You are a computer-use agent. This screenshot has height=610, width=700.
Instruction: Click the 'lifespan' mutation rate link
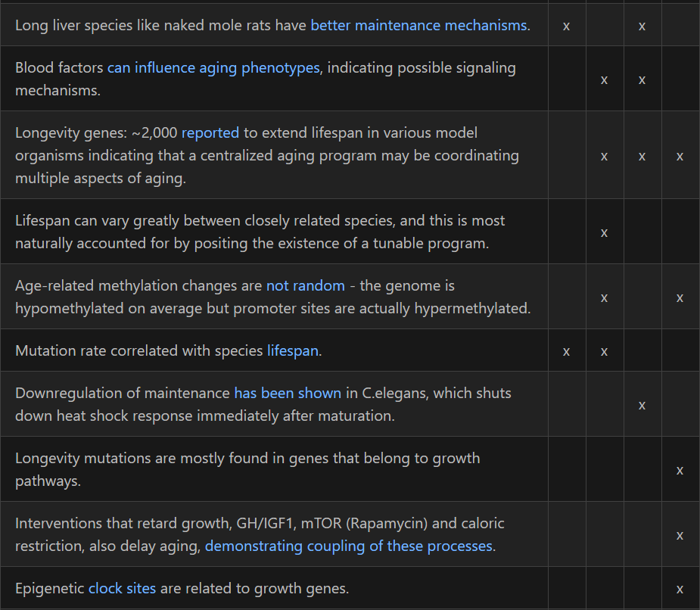click(293, 350)
